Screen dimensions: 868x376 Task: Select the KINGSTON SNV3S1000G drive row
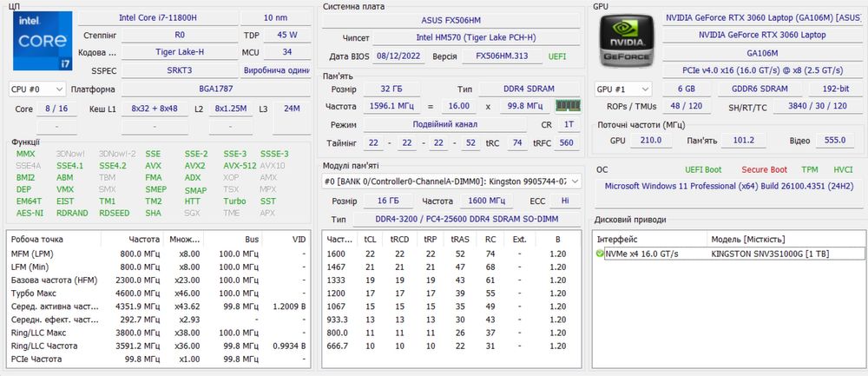pyautogui.click(x=728, y=254)
